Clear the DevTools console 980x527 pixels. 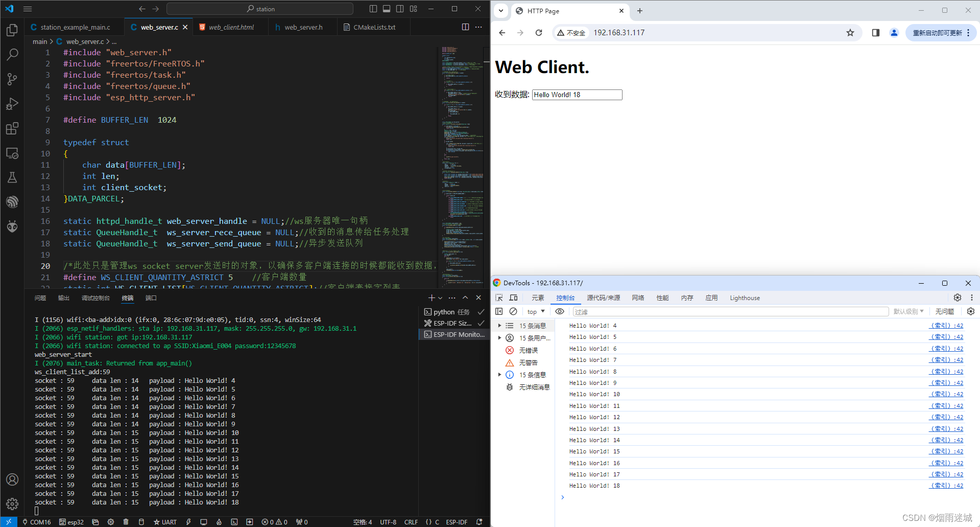click(x=513, y=311)
